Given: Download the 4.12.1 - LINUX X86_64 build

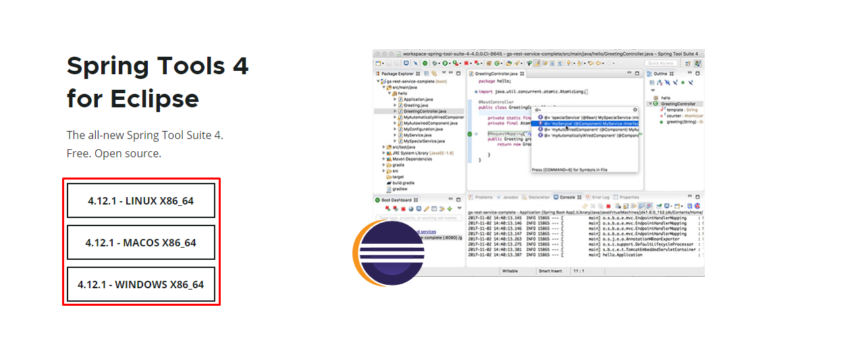Looking at the screenshot, I should [x=141, y=200].
